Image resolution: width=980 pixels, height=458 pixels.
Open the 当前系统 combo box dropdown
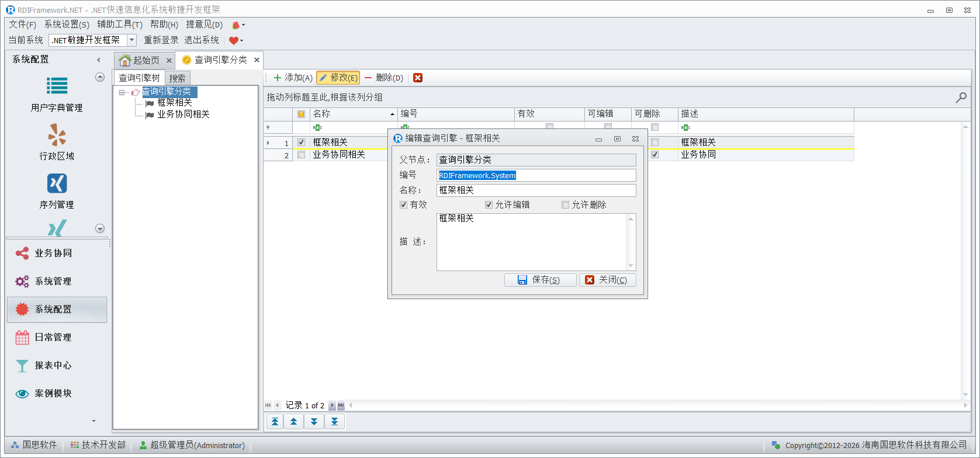pos(132,40)
